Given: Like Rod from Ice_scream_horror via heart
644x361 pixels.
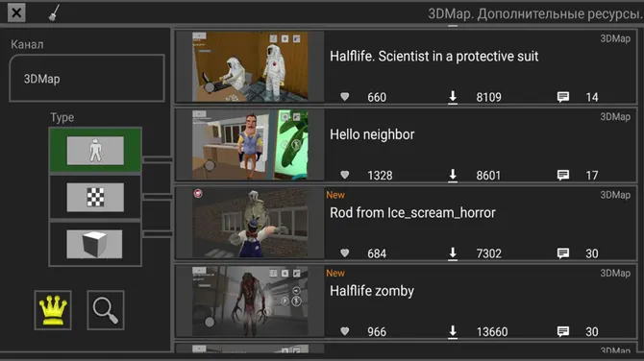Looking at the screenshot, I should 345,253.
